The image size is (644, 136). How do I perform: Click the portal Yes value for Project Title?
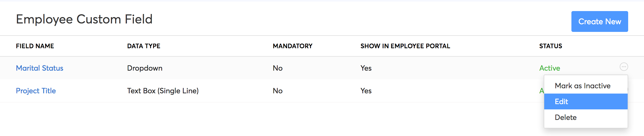(366, 91)
